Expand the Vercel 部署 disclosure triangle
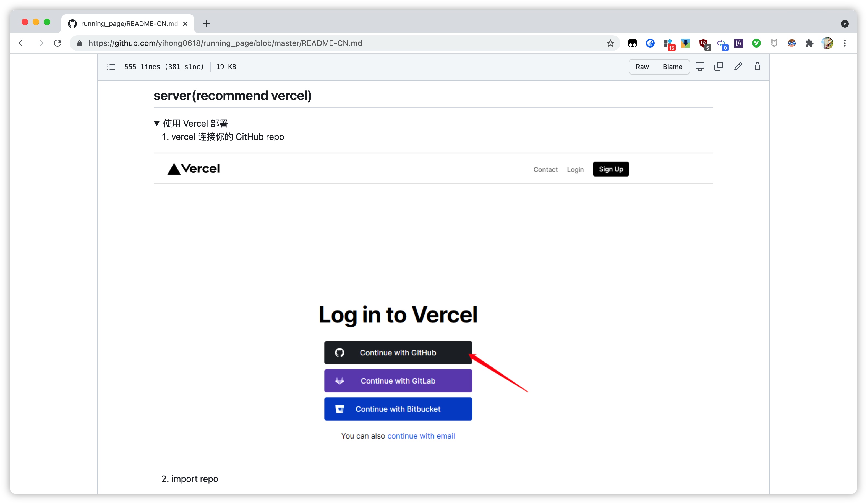Image resolution: width=867 pixels, height=504 pixels. [x=157, y=123]
